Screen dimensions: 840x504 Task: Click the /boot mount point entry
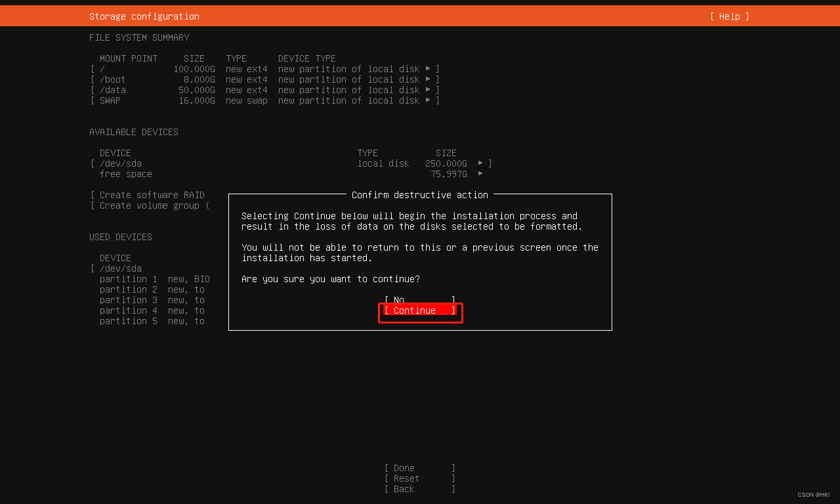[x=113, y=79]
